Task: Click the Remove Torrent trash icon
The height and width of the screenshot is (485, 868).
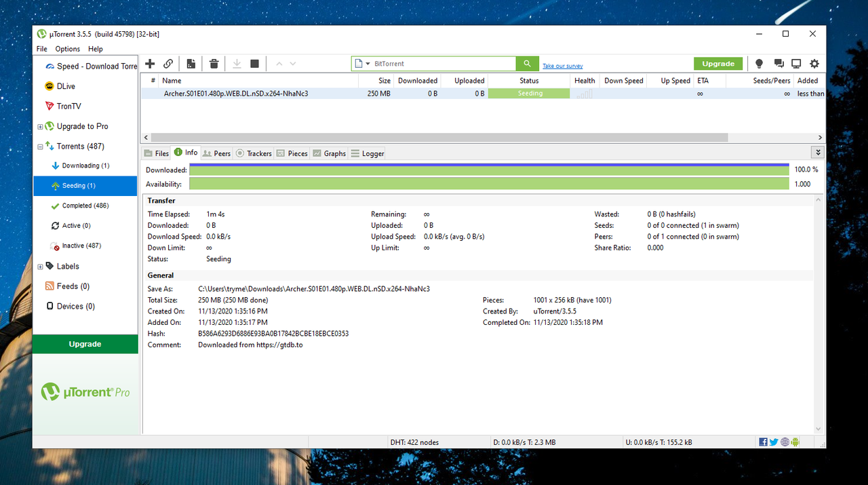Action: tap(214, 64)
